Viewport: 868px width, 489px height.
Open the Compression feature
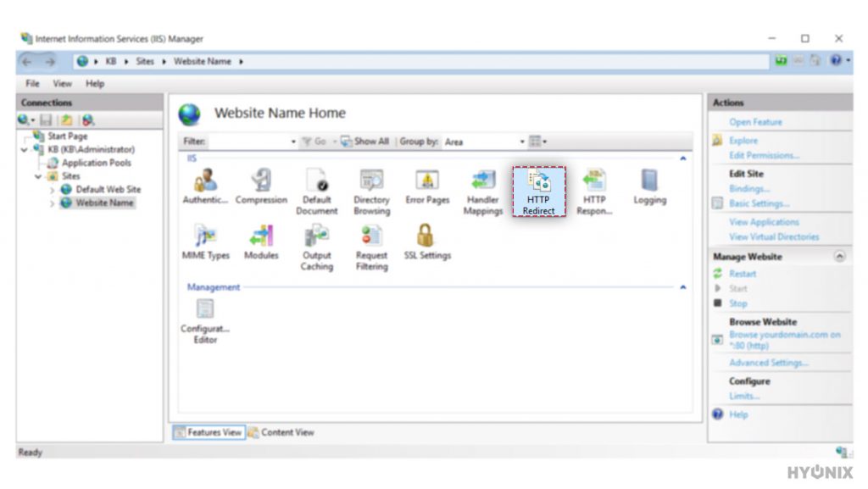261,188
